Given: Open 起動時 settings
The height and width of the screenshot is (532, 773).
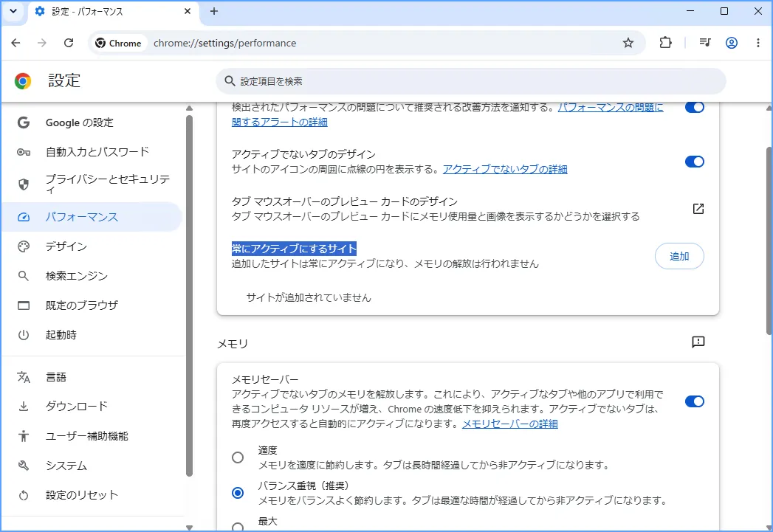Looking at the screenshot, I should coord(92,335).
